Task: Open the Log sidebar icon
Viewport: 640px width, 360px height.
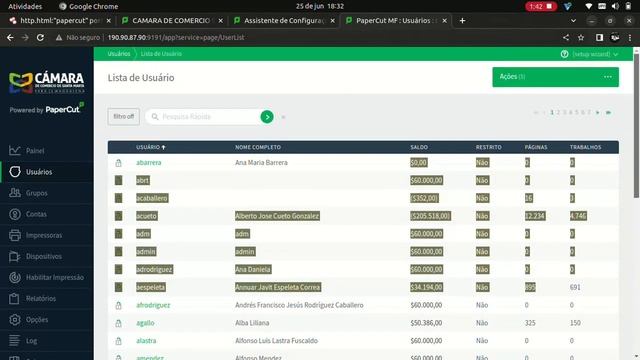Action: (x=15, y=340)
